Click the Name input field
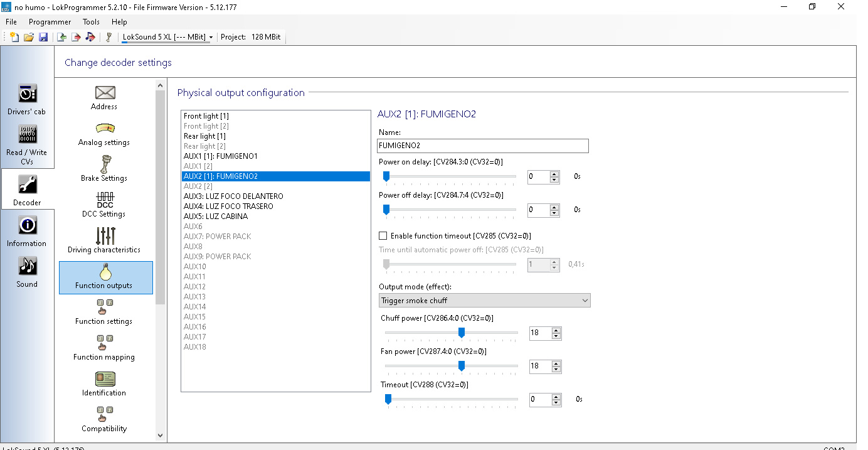This screenshot has height=450, width=868. click(483, 146)
